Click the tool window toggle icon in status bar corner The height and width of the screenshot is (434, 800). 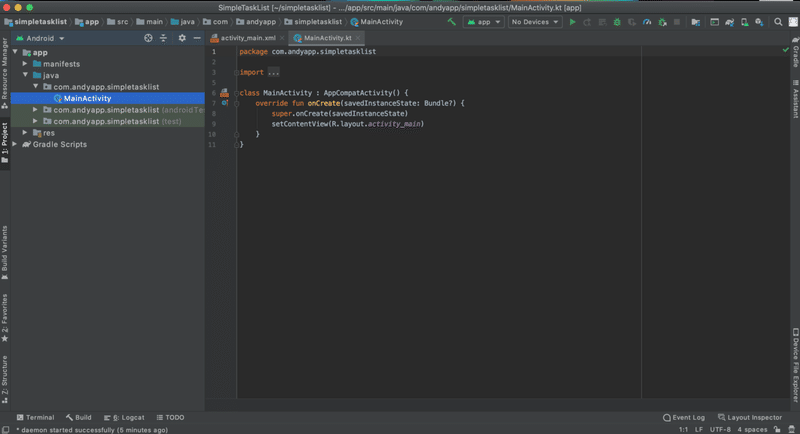(x=5, y=429)
